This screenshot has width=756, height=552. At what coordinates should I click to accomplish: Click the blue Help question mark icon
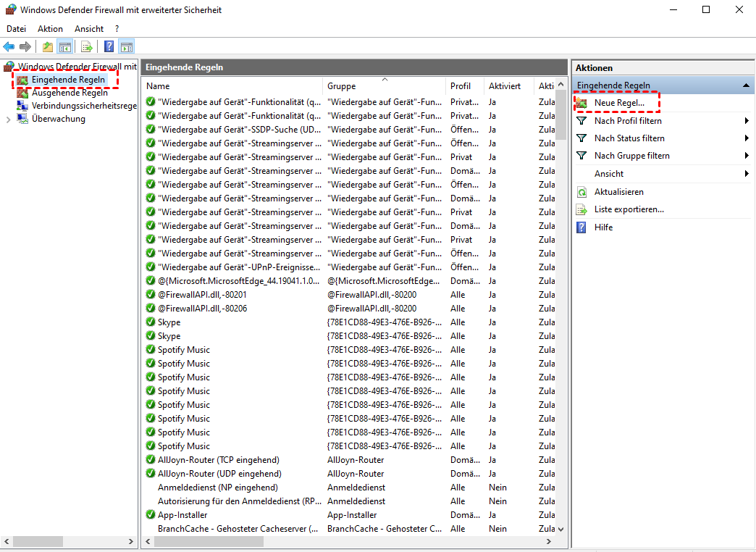point(109,47)
